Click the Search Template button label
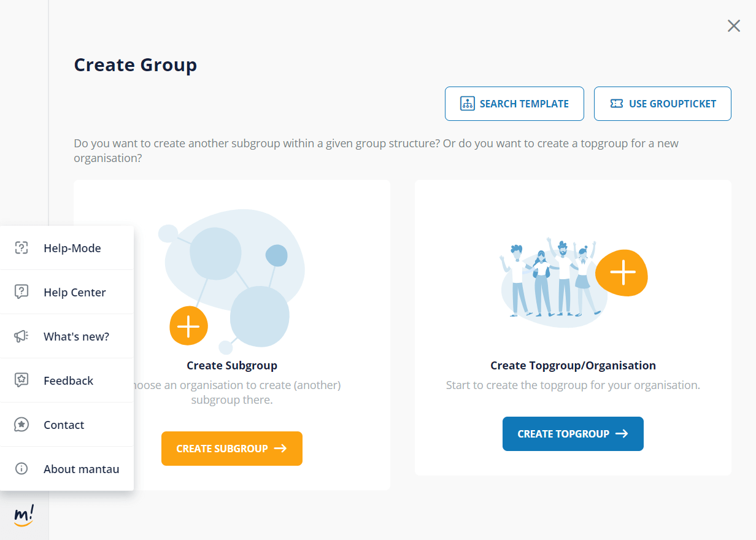This screenshot has height=540, width=756. point(524,104)
